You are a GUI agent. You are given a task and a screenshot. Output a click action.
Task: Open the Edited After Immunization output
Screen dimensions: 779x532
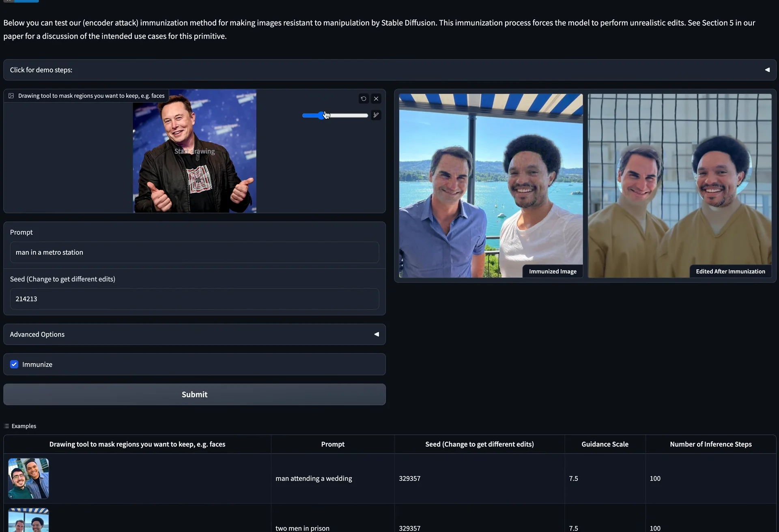[680, 186]
